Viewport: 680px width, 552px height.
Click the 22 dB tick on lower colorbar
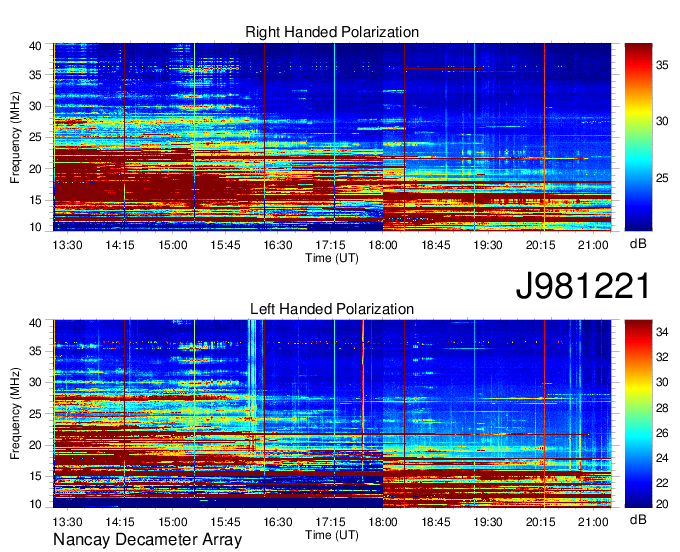662,483
